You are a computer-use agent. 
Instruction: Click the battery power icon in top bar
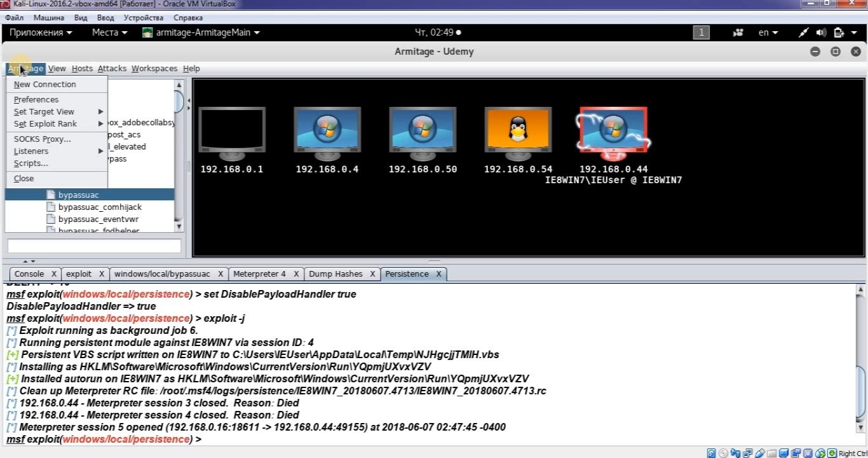point(839,32)
